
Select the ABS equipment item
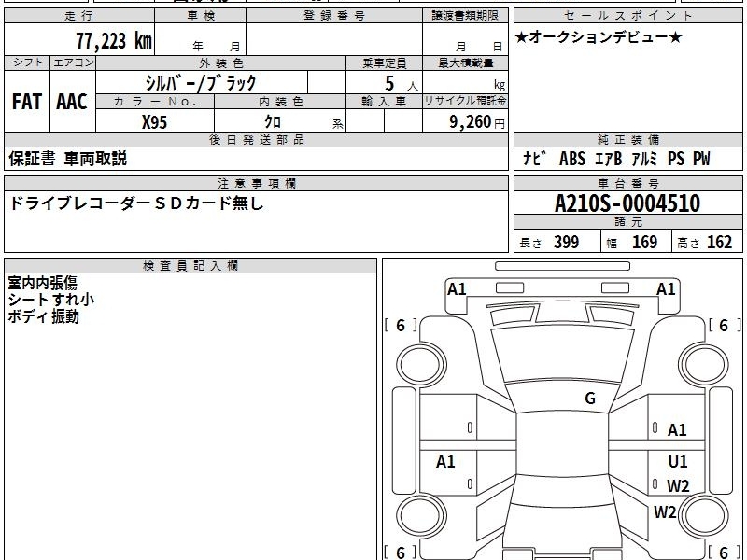(572, 159)
